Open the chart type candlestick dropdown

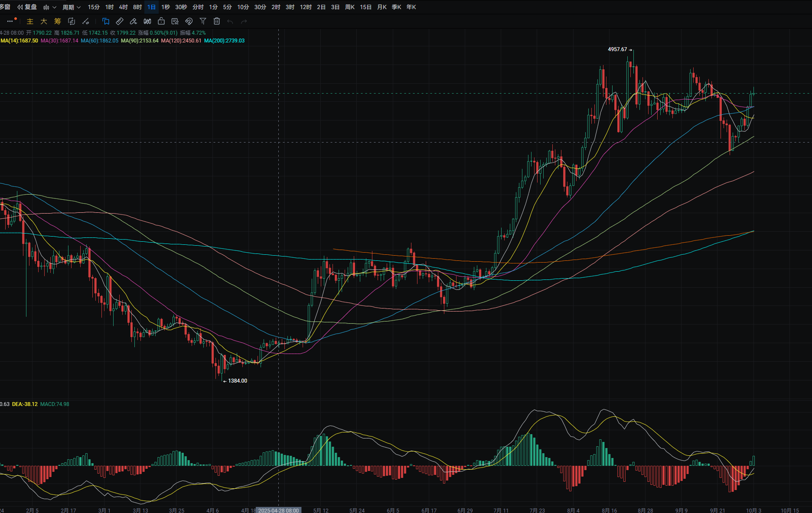click(x=49, y=7)
